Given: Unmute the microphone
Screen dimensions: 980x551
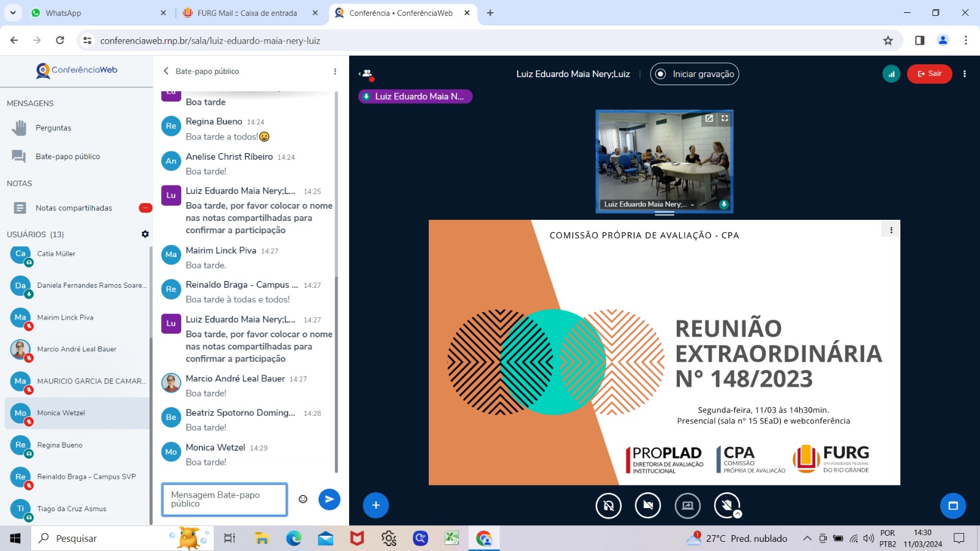Looking at the screenshot, I should (608, 506).
